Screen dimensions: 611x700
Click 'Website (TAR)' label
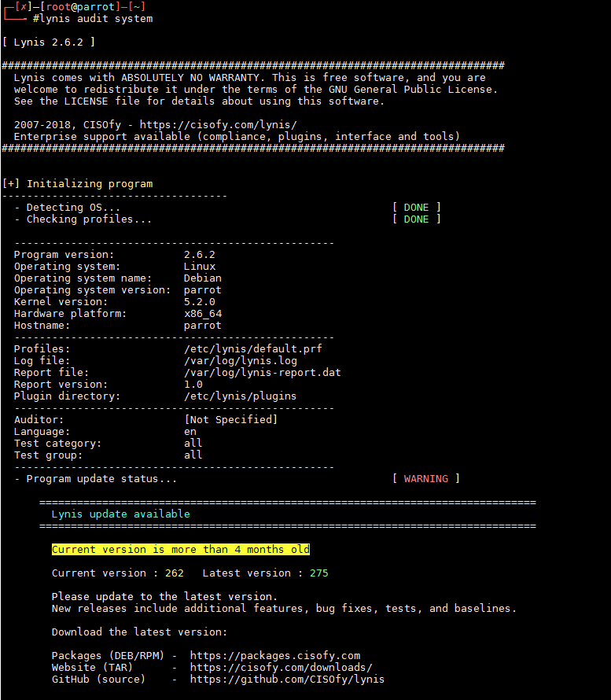(x=92, y=668)
